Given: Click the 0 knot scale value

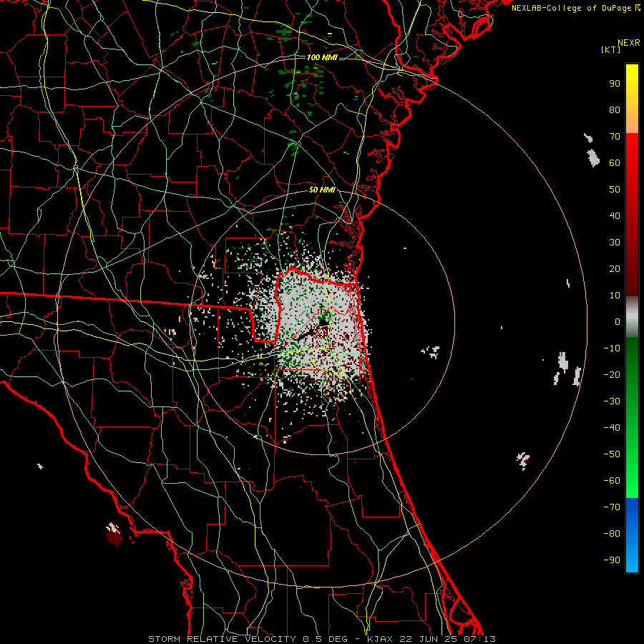Looking at the screenshot, I should (618, 321).
